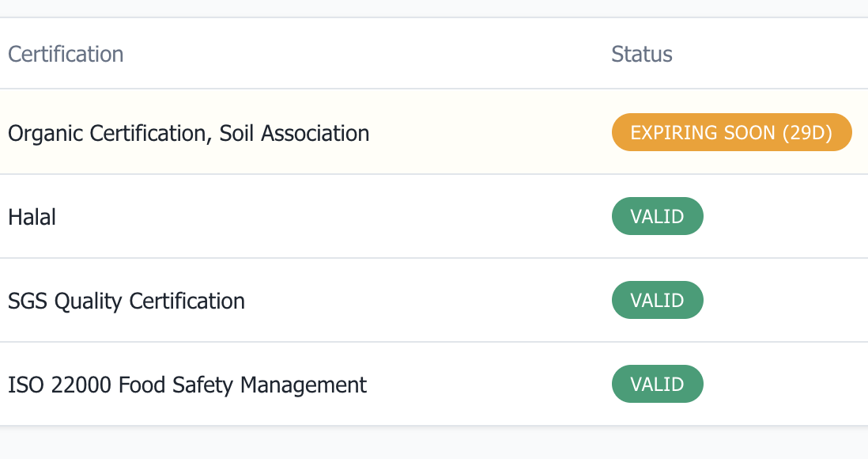This screenshot has height=459, width=868.
Task: Select ISO 22000 Food Safety Management text
Action: [x=187, y=385]
